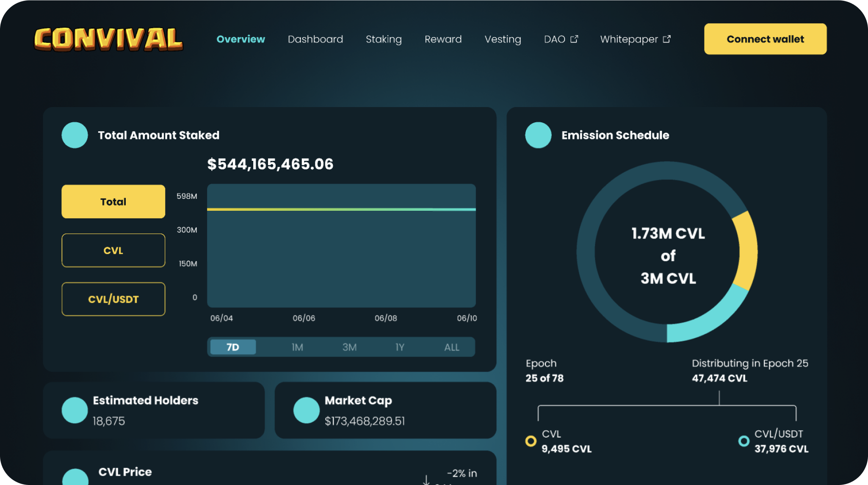Click the Convival logo
Screen dimensions: 868x485
click(x=108, y=39)
